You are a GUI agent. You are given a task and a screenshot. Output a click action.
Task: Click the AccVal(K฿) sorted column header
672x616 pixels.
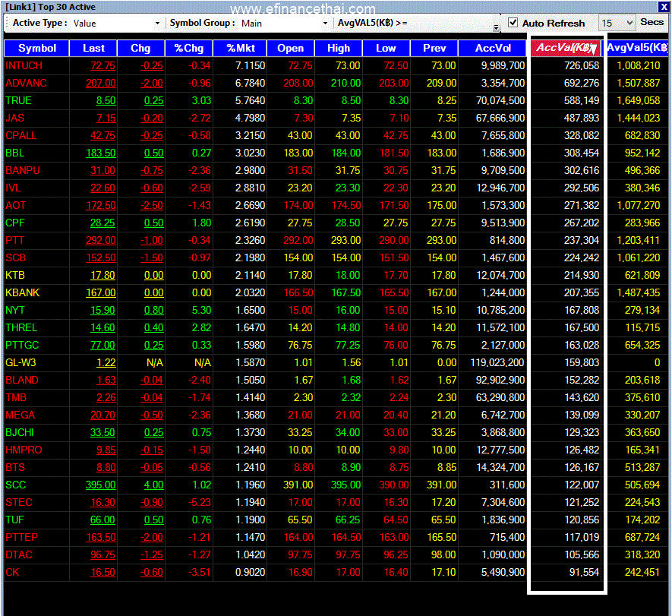[x=566, y=48]
